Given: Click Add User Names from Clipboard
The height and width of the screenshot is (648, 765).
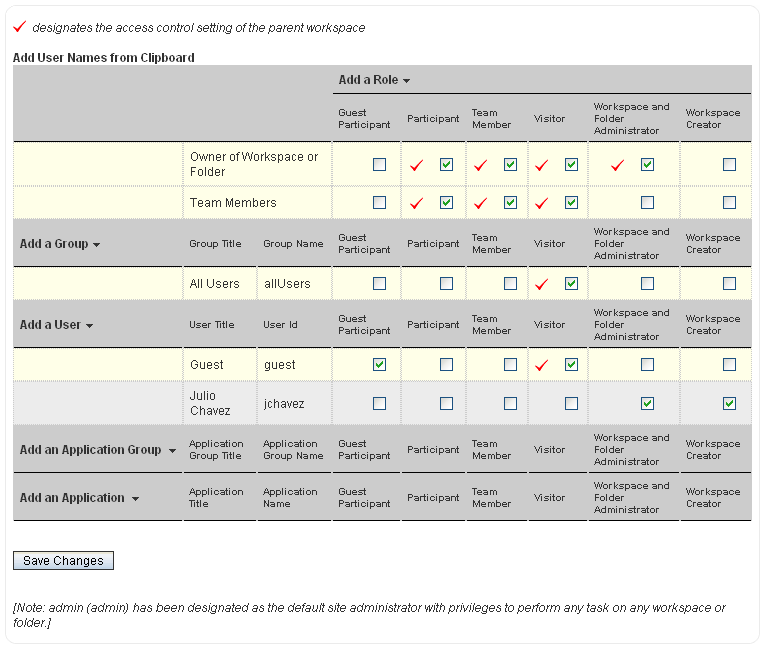Looking at the screenshot, I should tap(103, 58).
